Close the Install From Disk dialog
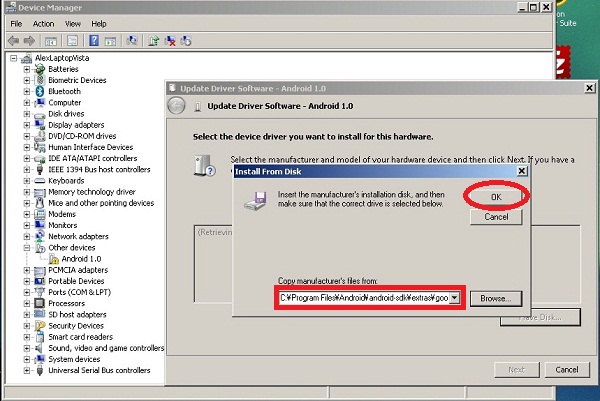 pyautogui.click(x=522, y=171)
